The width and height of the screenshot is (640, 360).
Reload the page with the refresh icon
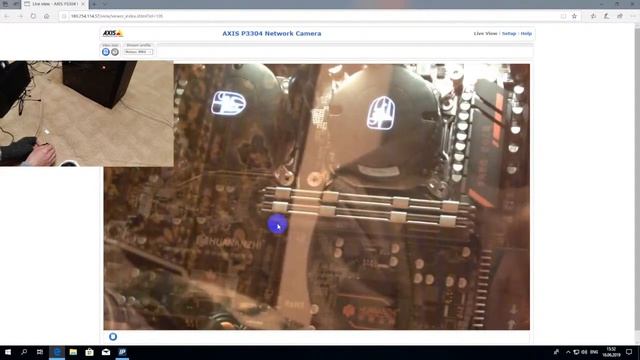coord(33,16)
